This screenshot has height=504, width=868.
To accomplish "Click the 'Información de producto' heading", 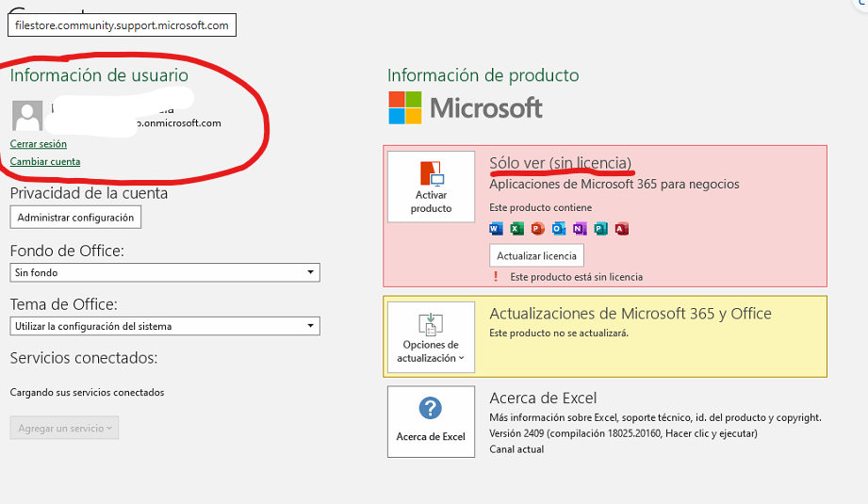I will [483, 75].
